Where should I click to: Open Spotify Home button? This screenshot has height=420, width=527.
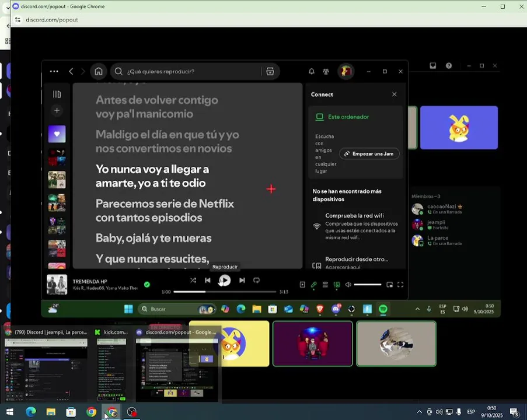[99, 71]
